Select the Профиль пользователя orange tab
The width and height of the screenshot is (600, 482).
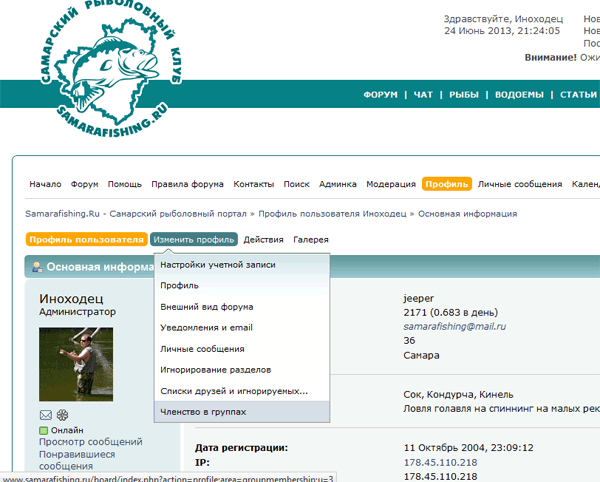86,239
